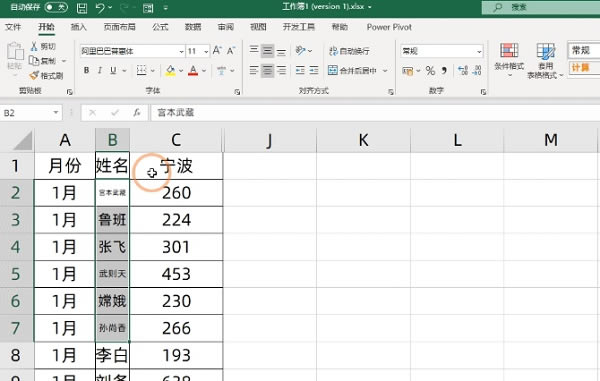Click cell containing 鲁班
The height and width of the screenshot is (381, 600).
click(112, 220)
